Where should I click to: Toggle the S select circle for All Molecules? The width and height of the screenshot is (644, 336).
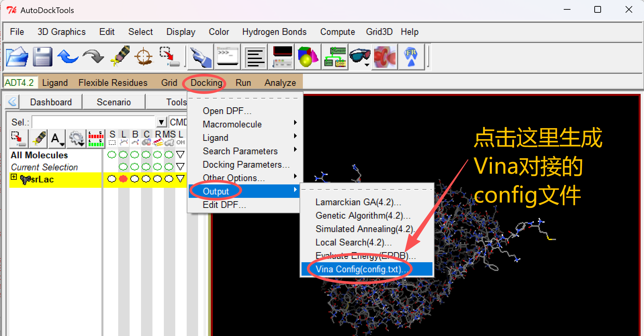112,155
